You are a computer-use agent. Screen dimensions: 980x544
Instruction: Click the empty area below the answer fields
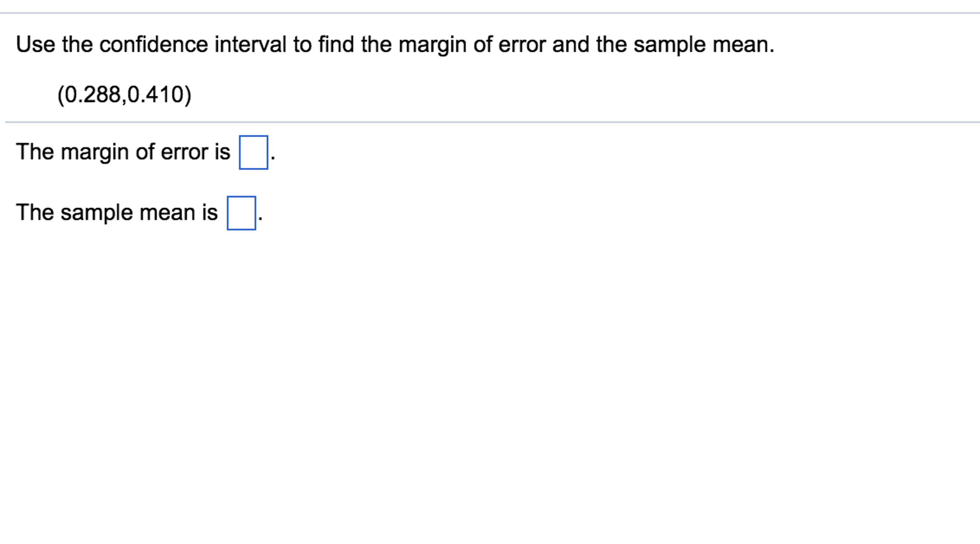point(479,359)
